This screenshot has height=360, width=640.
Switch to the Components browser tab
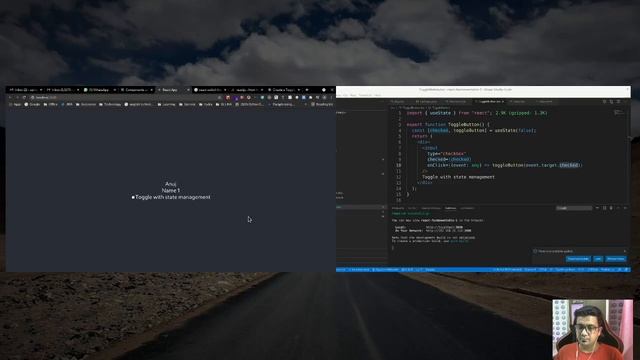136,90
